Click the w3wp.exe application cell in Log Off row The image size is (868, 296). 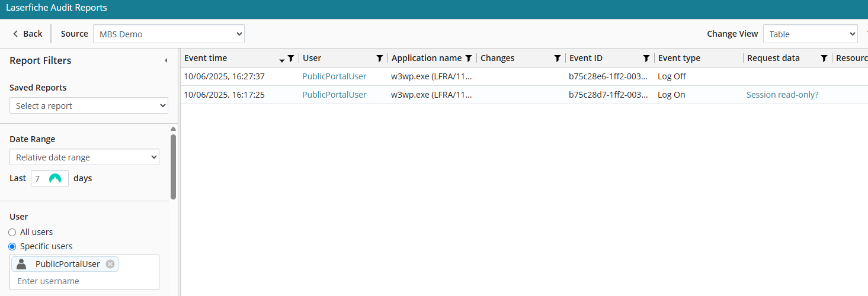pyautogui.click(x=431, y=76)
